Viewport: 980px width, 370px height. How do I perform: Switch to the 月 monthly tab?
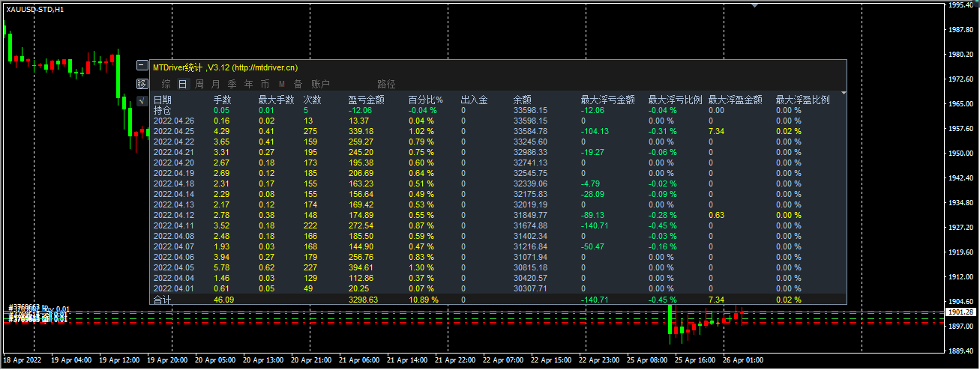(215, 84)
